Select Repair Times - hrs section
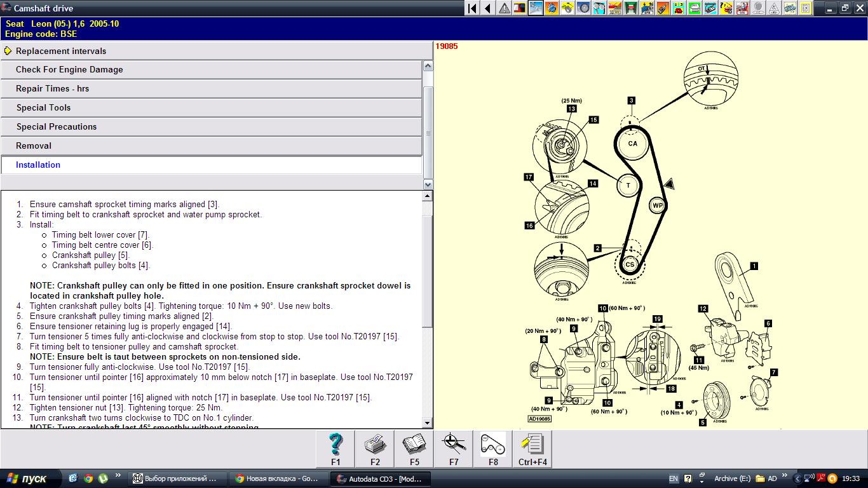This screenshot has height=488, width=868. coord(211,89)
